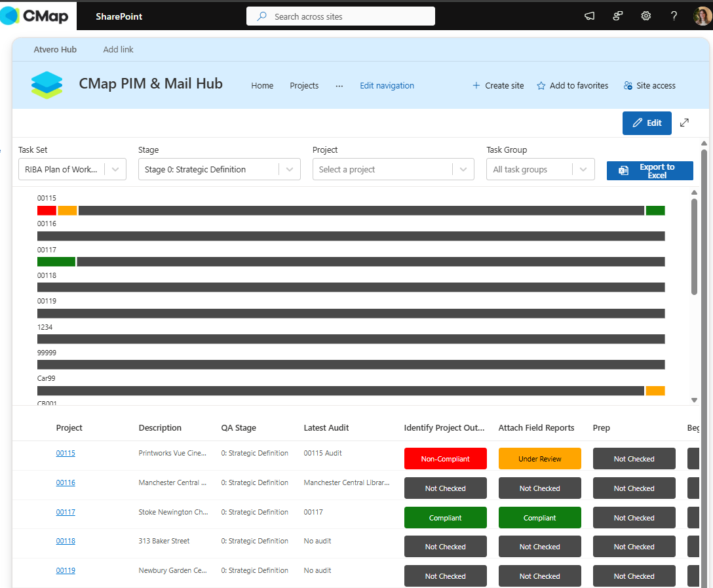Click the Atvero Hub link
Image resolution: width=713 pixels, height=588 pixels.
(55, 50)
